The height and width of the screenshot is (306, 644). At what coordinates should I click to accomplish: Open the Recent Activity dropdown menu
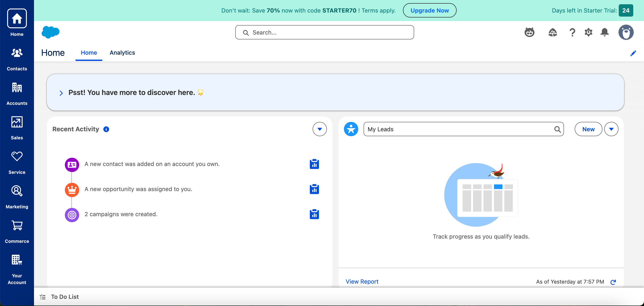click(320, 129)
